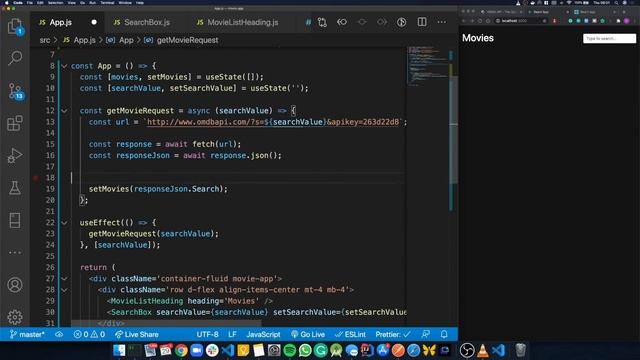Screen dimensions: 640x360
Task: Collapse getMovieRequest fold arrow on line 12
Action: [64, 111]
